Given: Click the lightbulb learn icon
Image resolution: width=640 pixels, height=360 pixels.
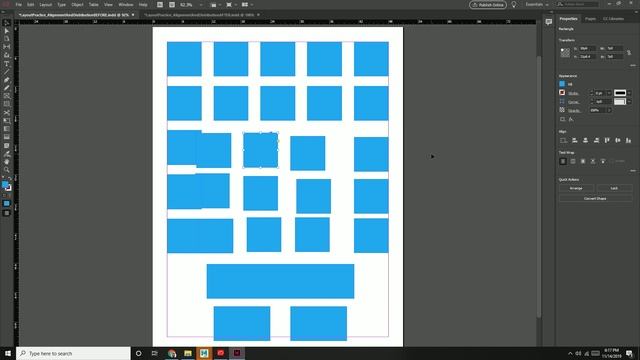Looking at the screenshot, I should (x=514, y=4).
